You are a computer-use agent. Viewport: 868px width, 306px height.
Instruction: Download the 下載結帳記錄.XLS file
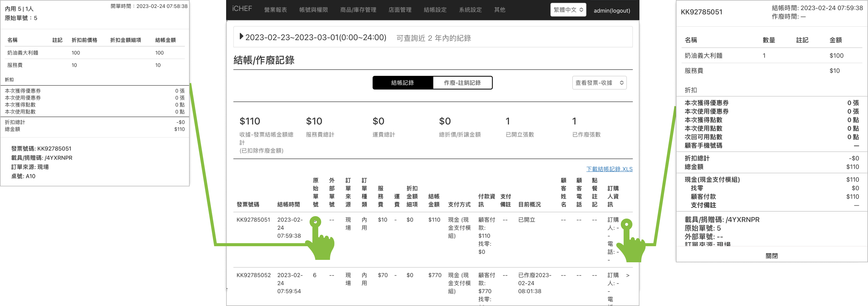pyautogui.click(x=609, y=169)
